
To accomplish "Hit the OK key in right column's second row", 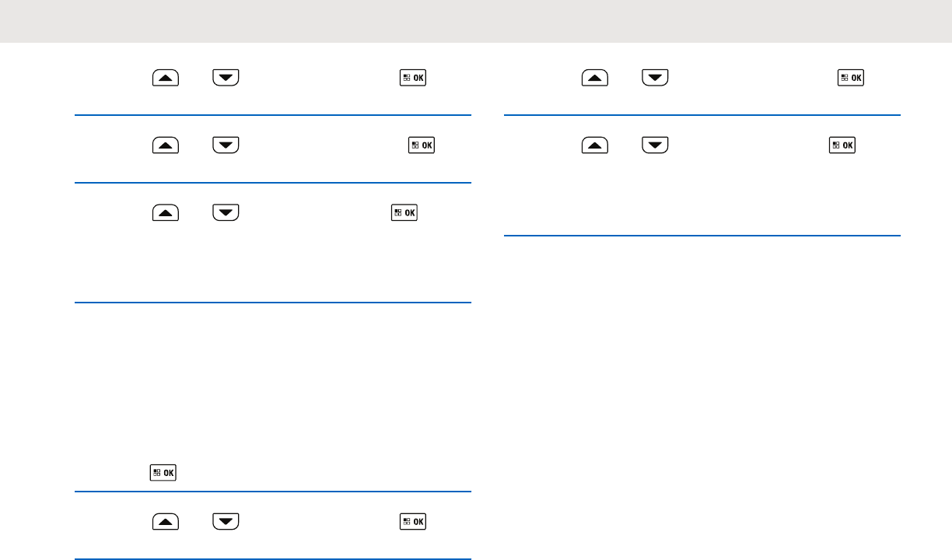I will [x=841, y=145].
